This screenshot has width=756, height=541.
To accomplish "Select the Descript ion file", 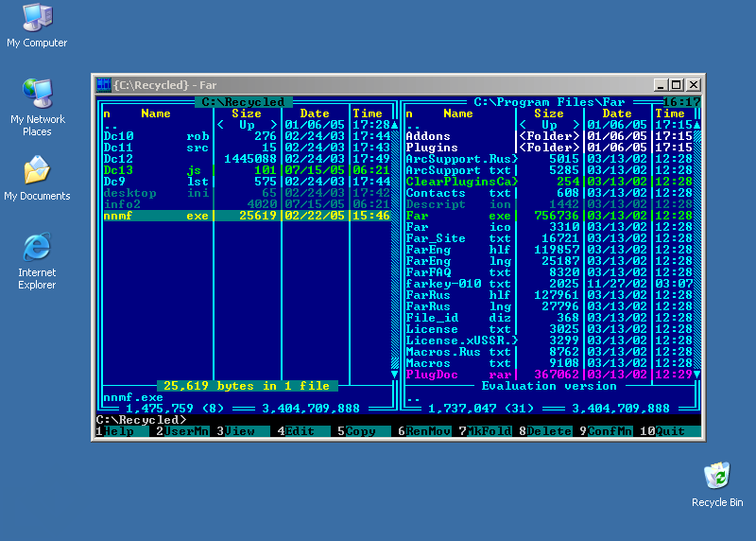I will 549,204.
